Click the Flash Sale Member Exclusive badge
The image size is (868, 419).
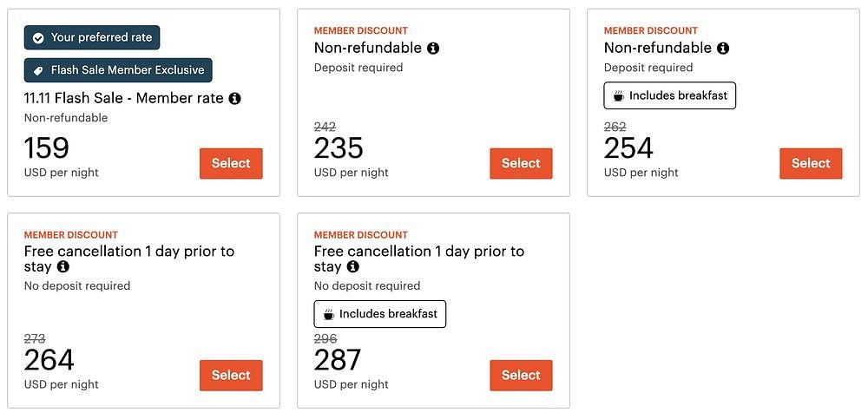[x=118, y=70]
